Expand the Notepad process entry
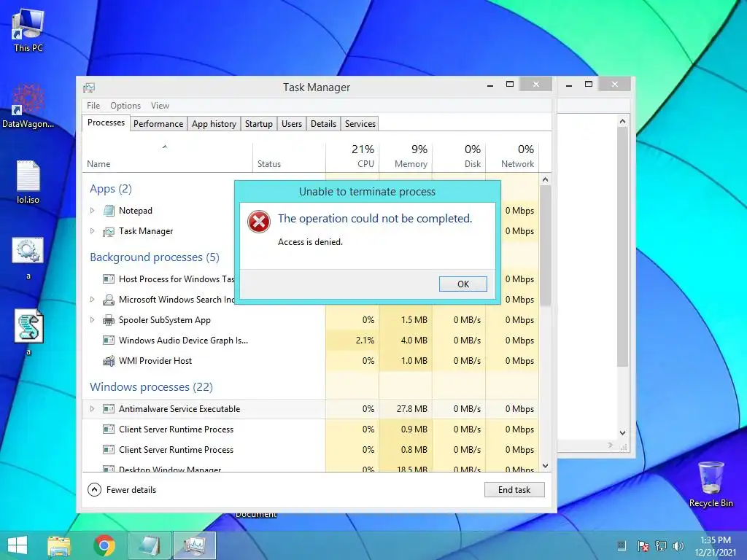The height and width of the screenshot is (560, 747). [93, 211]
